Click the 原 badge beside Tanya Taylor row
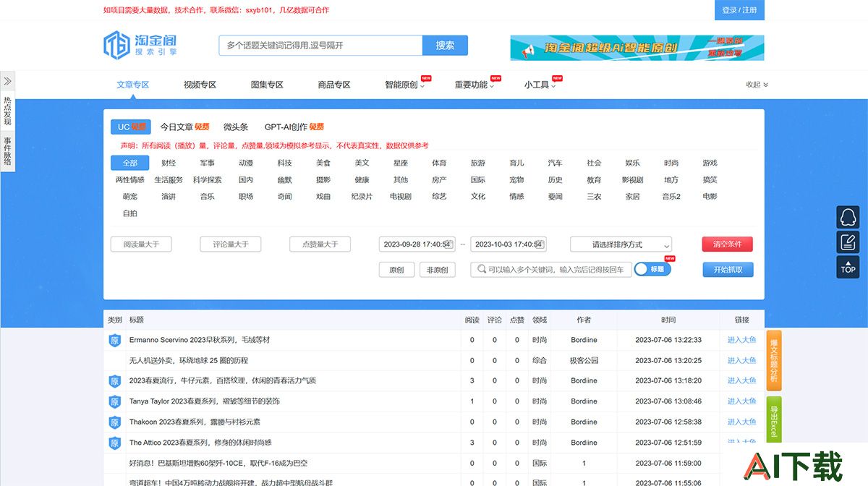Viewport: 868px width, 486px height. coord(114,401)
